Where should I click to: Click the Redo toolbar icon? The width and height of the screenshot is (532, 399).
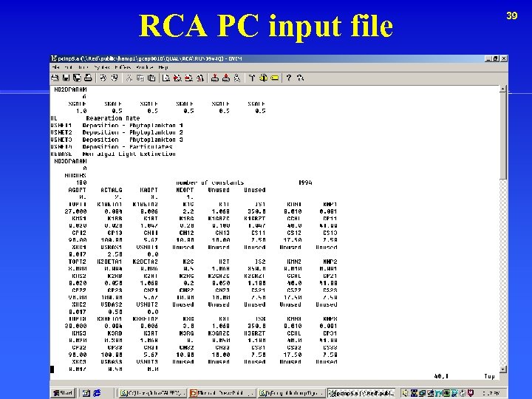115,78
